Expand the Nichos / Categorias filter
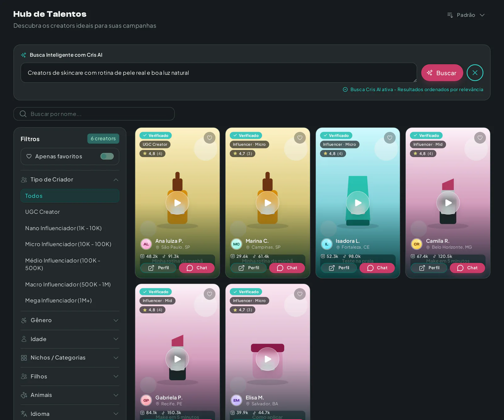504x420 pixels. point(70,358)
